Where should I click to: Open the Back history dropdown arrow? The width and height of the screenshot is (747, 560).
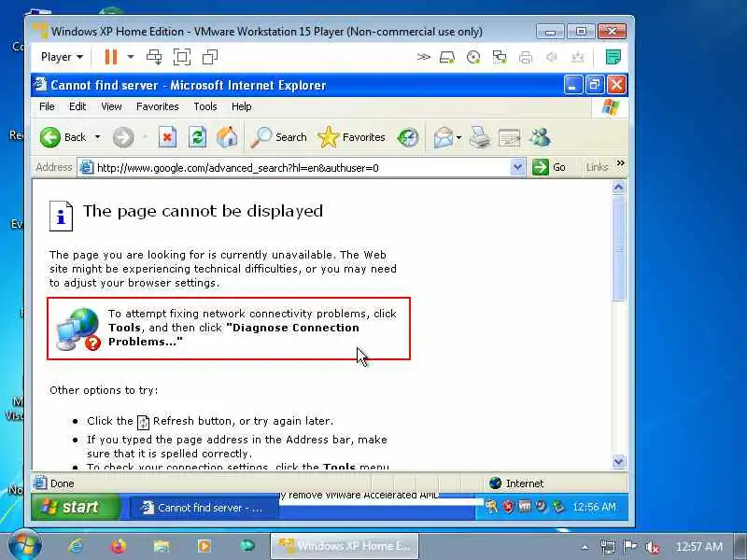[x=97, y=137]
